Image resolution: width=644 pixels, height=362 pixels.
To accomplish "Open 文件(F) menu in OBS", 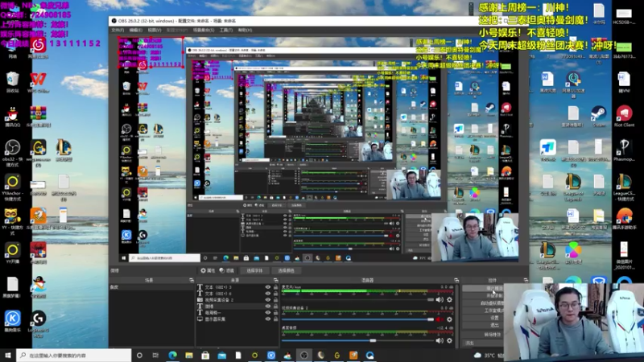I will pos(118,30).
